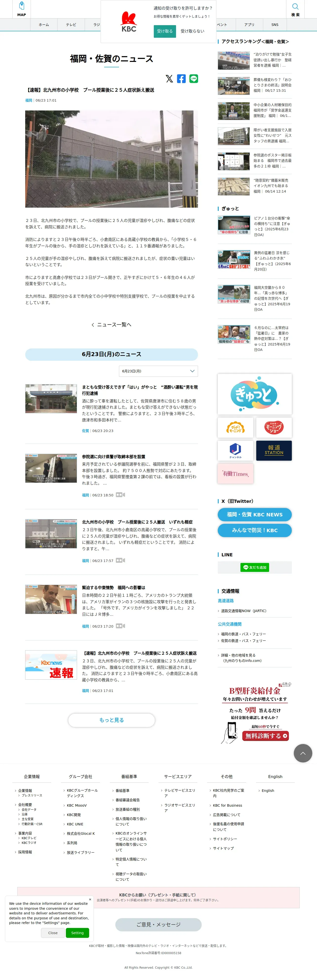
Task: Select the テレビ navigation tab
Action: point(71,25)
